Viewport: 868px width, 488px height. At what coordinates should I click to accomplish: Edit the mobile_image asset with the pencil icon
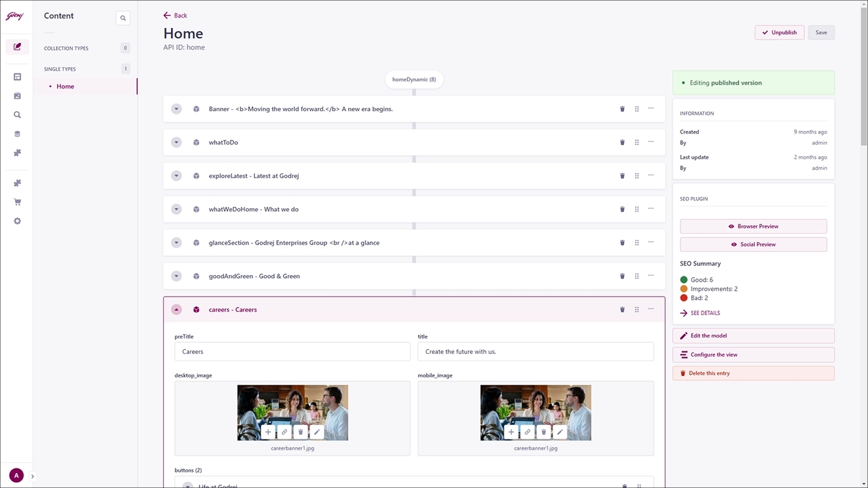click(x=560, y=431)
